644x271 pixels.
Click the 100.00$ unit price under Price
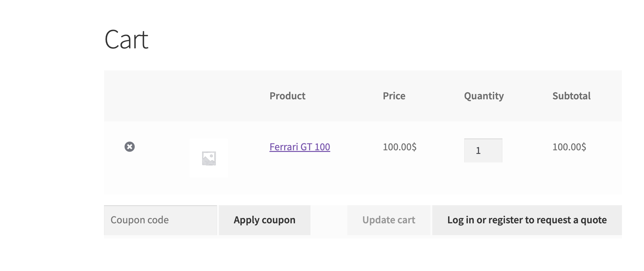click(399, 147)
